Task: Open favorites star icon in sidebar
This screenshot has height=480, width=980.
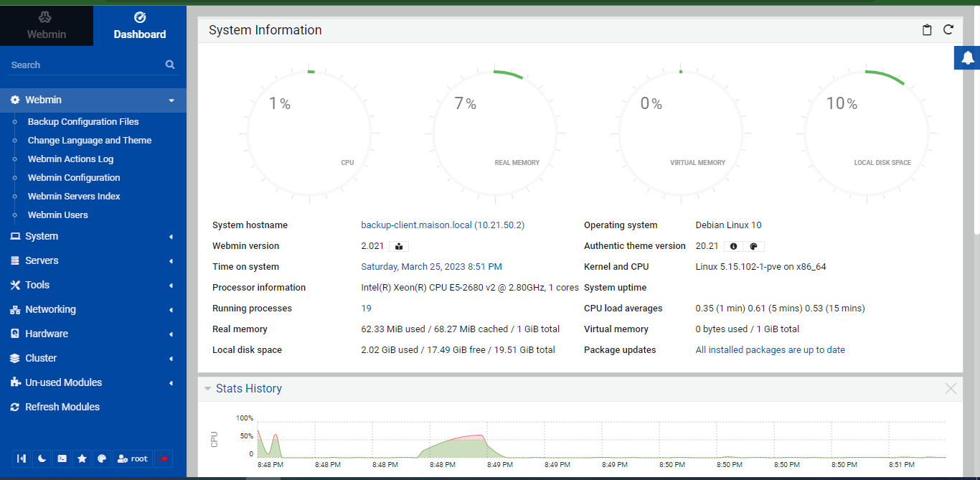Action: click(82, 458)
